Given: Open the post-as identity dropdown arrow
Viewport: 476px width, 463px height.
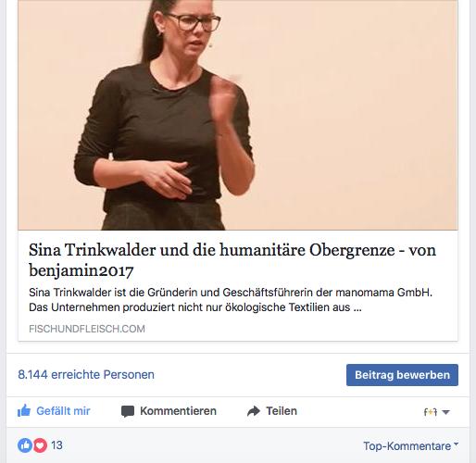Looking at the screenshot, I should [445, 412].
